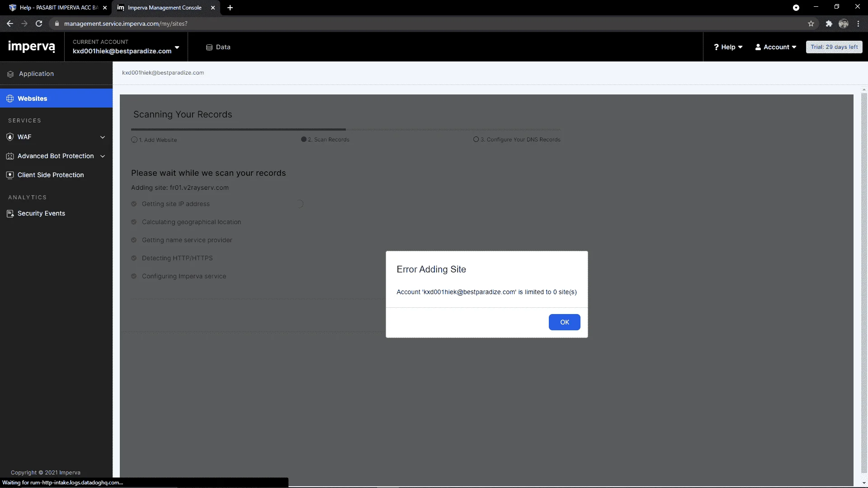Click the Calculating geographical location check icon
The width and height of the screenshot is (868, 488).
(134, 222)
